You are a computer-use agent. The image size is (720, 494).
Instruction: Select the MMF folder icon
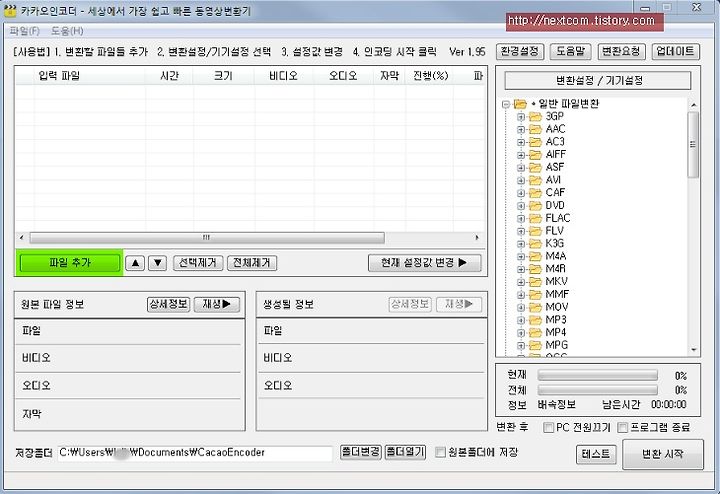[x=535, y=295]
